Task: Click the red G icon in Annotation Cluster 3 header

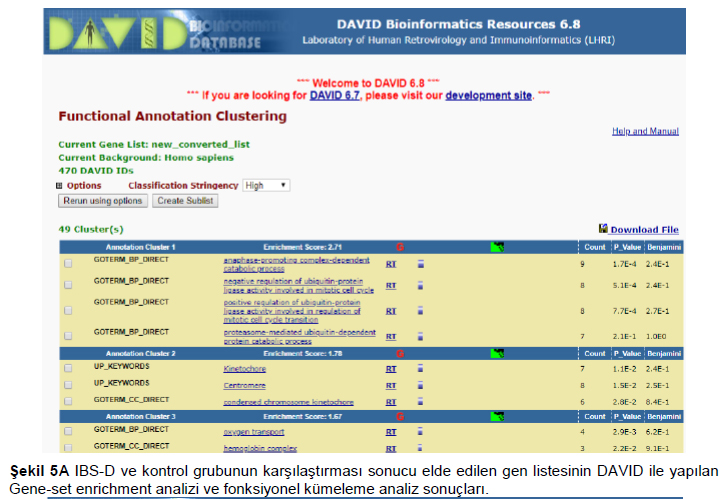Action: [400, 417]
